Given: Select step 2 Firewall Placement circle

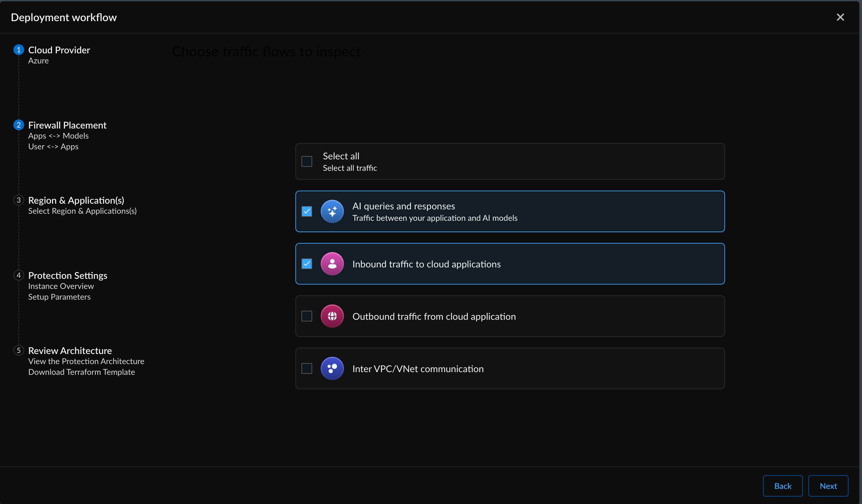Looking at the screenshot, I should tap(19, 125).
